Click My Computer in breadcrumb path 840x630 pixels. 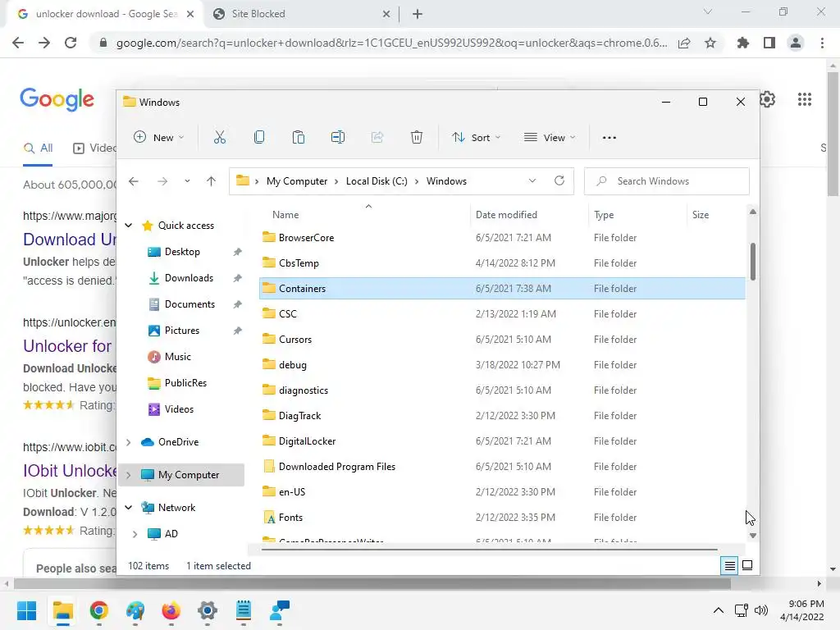click(x=297, y=181)
